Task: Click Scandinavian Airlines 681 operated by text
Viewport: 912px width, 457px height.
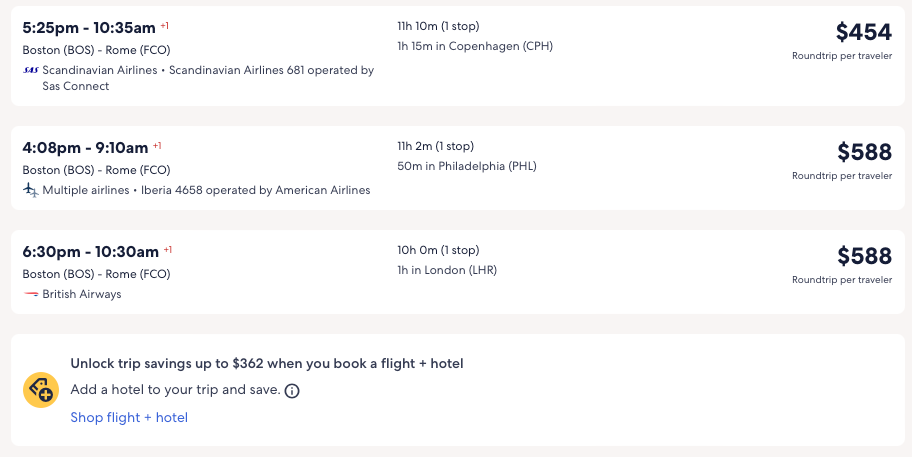Action: click(x=271, y=70)
